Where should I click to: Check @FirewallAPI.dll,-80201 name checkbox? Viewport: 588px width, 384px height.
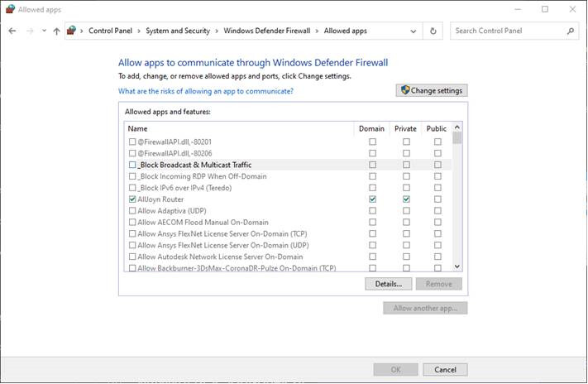click(x=132, y=142)
